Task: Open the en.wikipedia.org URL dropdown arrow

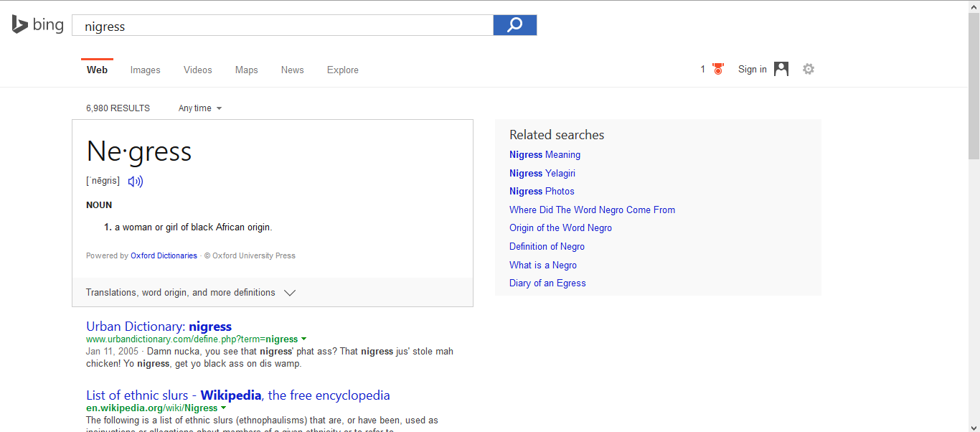Action: click(x=224, y=408)
